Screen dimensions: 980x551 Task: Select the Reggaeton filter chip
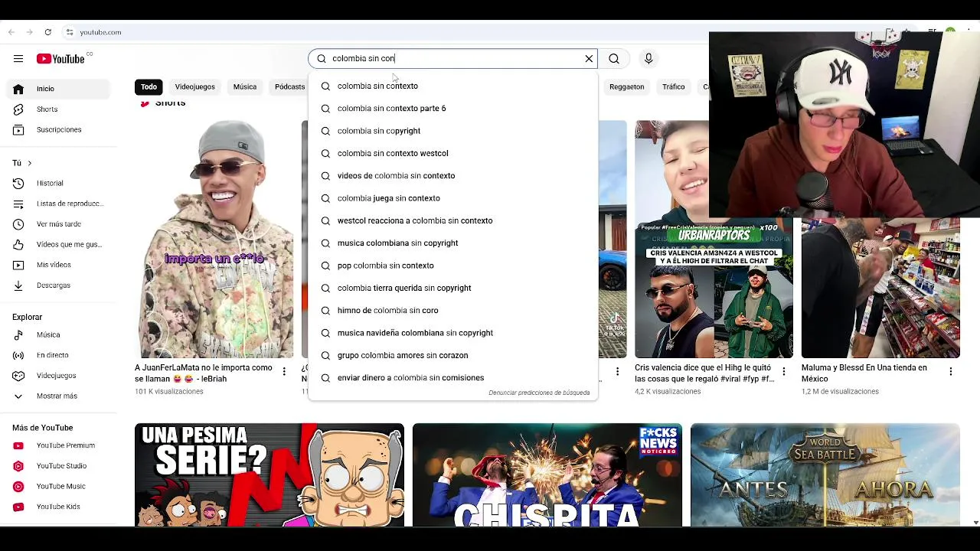pos(626,87)
